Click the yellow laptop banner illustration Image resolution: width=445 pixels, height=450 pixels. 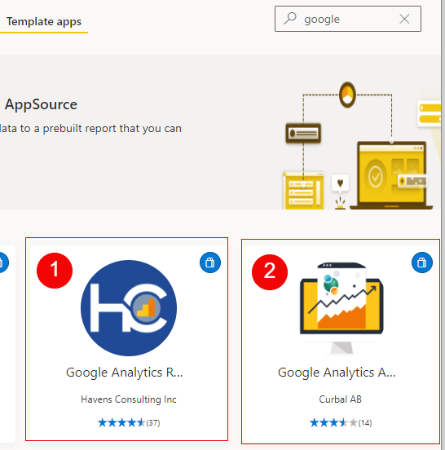click(x=392, y=175)
